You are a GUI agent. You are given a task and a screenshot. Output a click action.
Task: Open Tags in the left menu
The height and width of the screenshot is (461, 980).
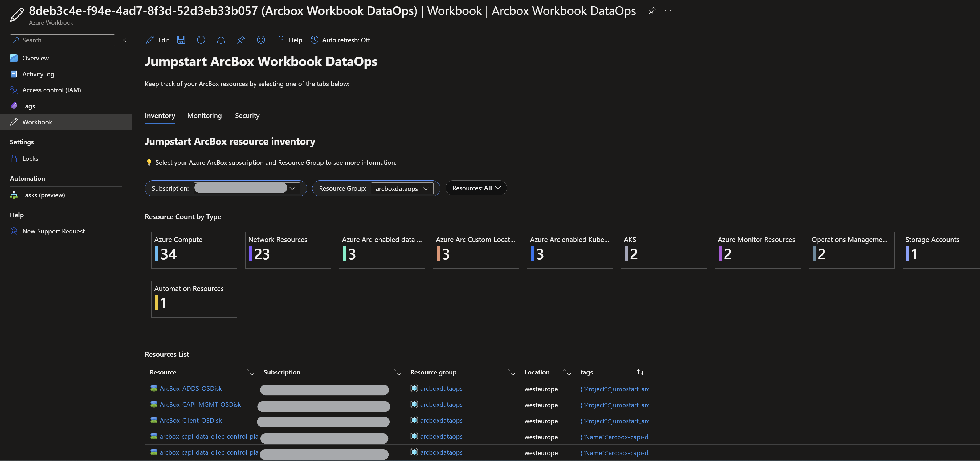[x=28, y=106]
